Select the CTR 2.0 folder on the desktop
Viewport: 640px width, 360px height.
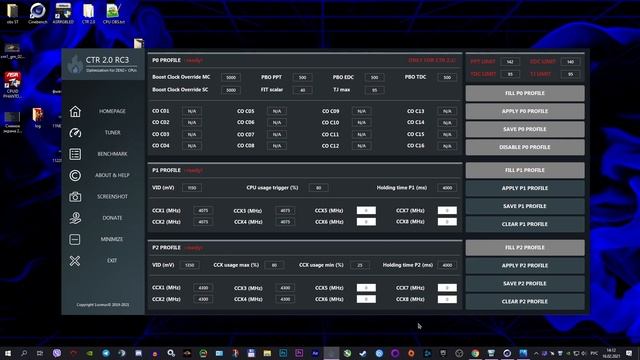coord(89,13)
